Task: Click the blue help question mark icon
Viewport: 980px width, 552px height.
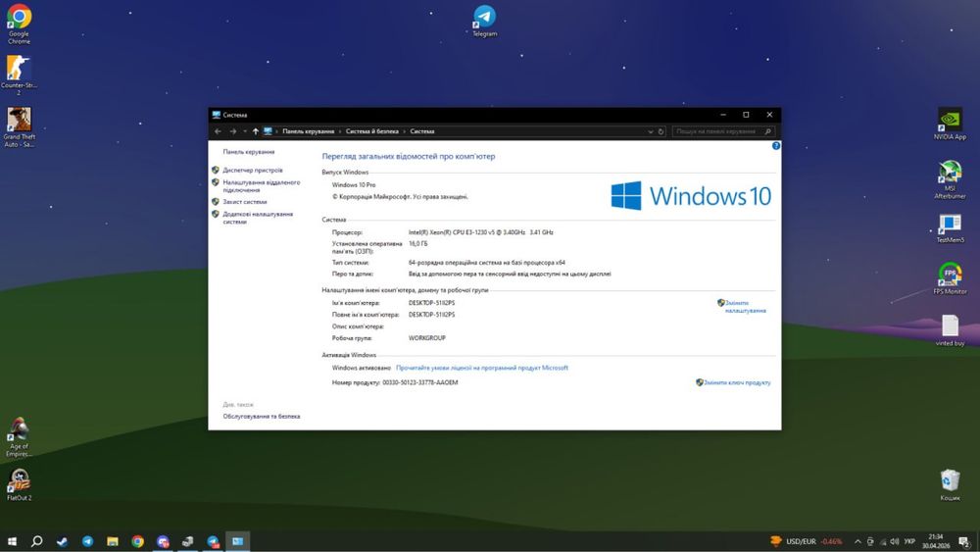Action: click(775, 146)
